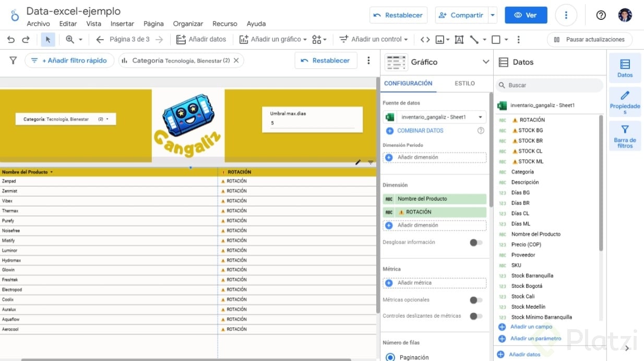Expand the side panel chevron at bottom right

627,348
